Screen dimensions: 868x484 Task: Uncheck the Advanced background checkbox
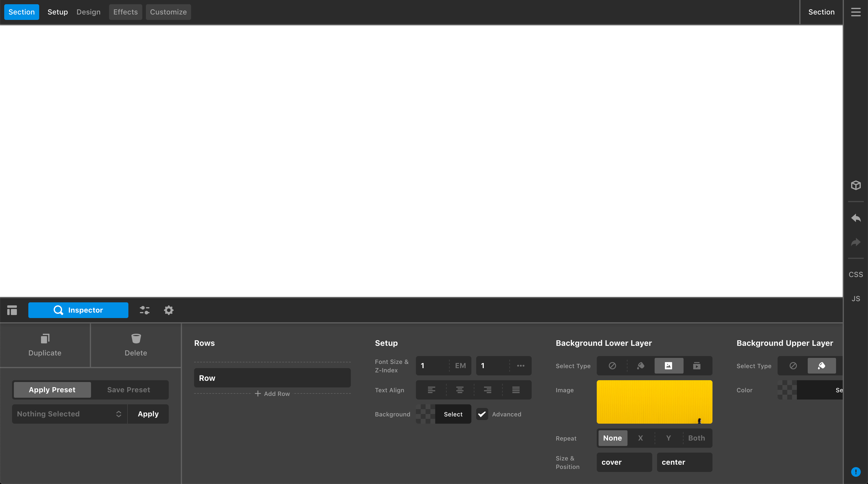click(x=482, y=414)
